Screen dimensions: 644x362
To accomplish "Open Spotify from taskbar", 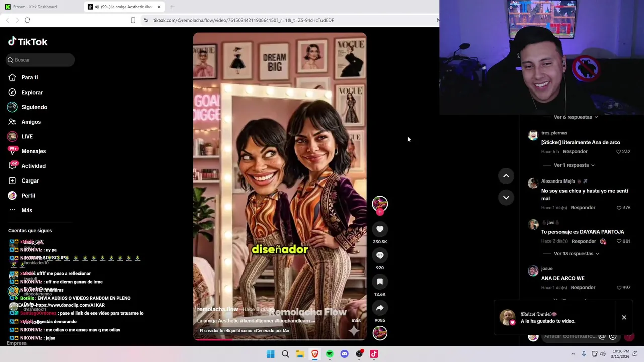I will pyautogui.click(x=330, y=354).
